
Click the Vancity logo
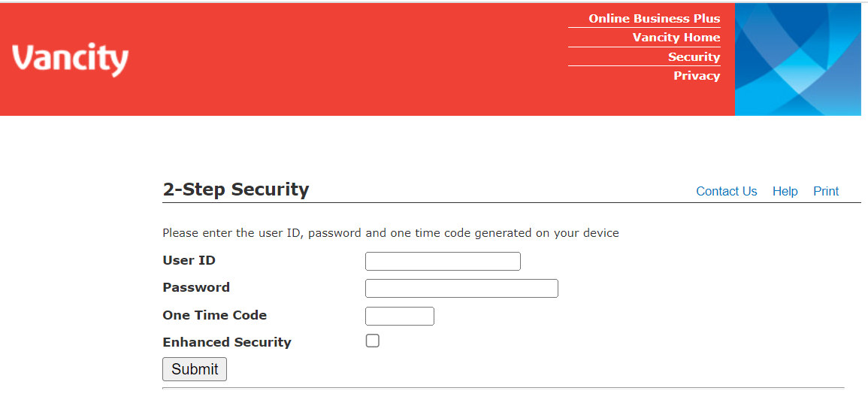pyautogui.click(x=70, y=59)
